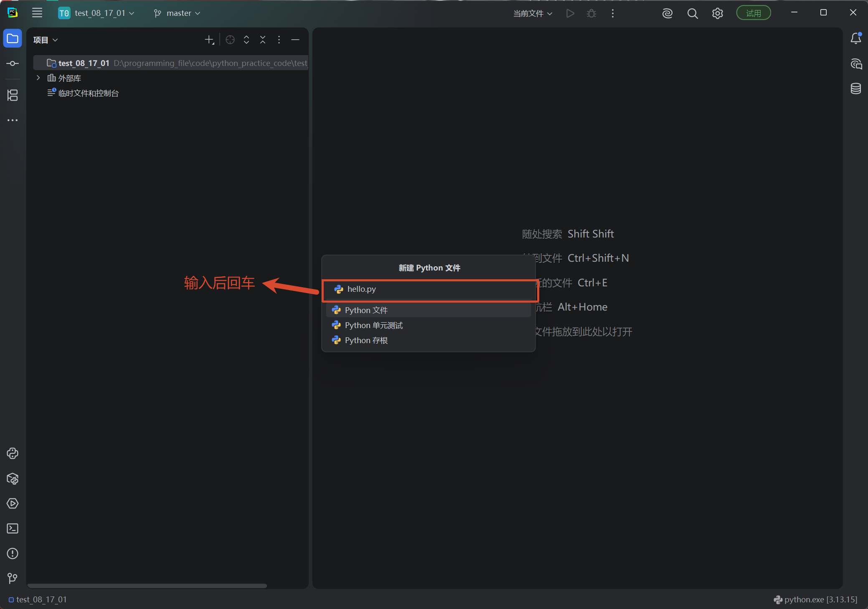
Task: Select the test_08_17_01 project root
Action: [x=171, y=63]
